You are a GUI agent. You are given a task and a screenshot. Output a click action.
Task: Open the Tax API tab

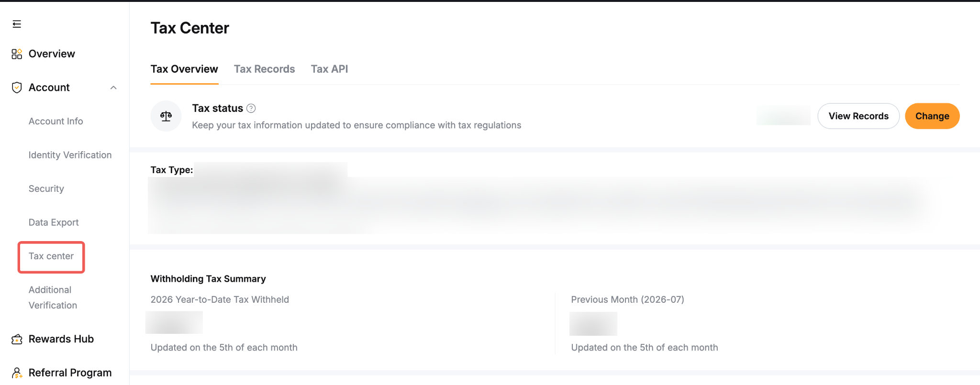coord(329,69)
